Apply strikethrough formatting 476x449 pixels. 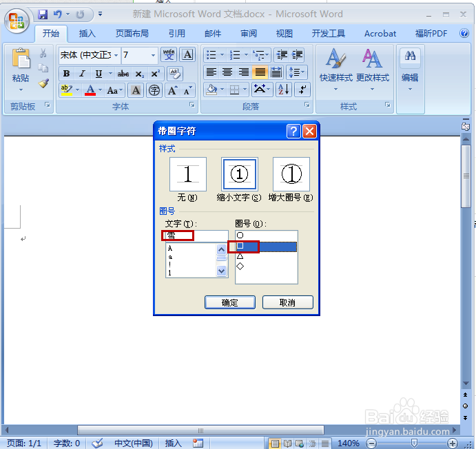pos(123,74)
